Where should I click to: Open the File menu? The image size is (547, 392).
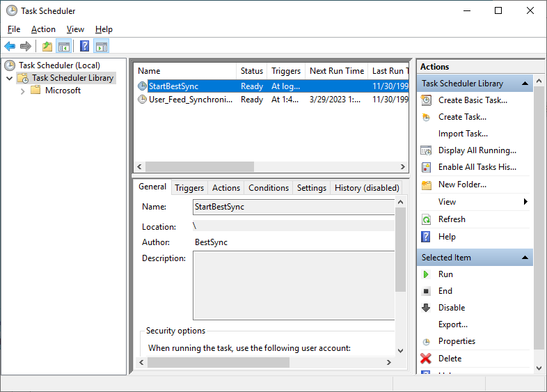pos(14,29)
